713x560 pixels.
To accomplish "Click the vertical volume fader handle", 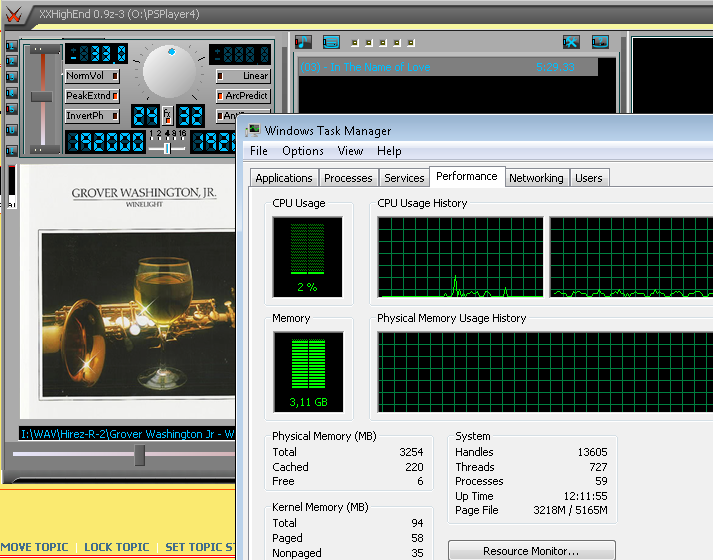I will coord(42,96).
